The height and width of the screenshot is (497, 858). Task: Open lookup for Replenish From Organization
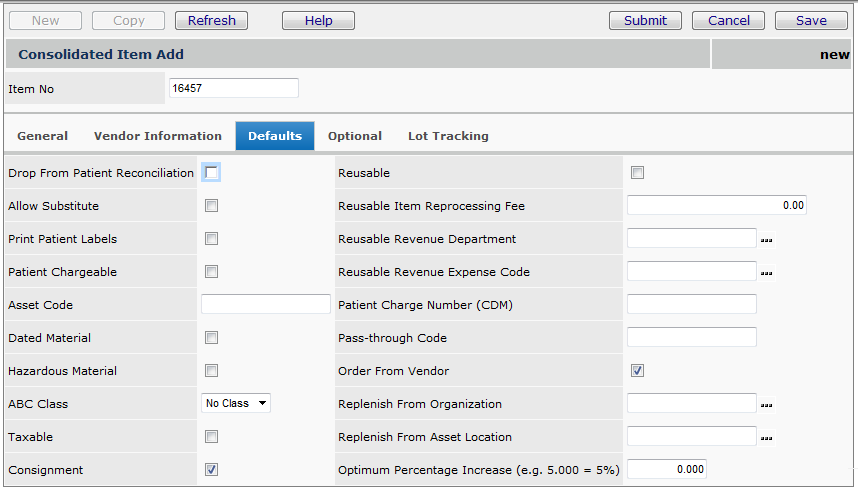coord(767,405)
